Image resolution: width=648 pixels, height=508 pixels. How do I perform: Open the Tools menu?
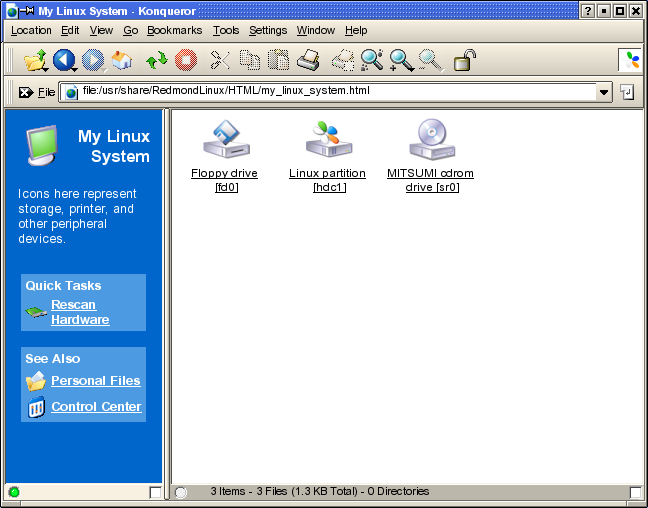point(226,31)
